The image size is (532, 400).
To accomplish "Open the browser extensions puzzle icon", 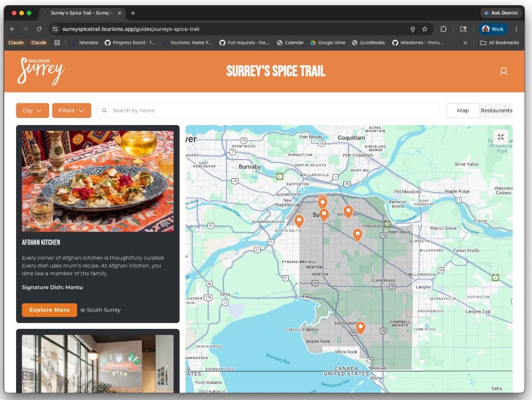I will (443, 29).
